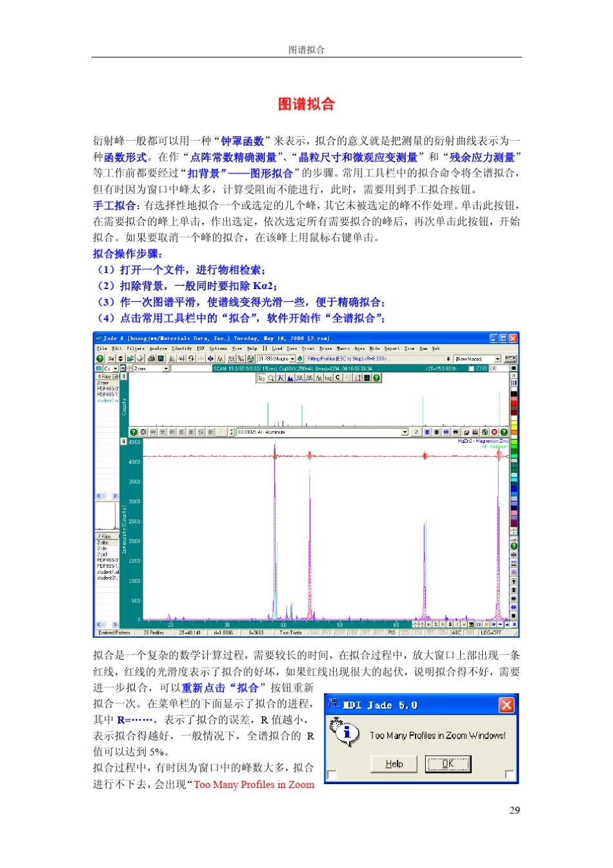613x868 pixels.
Task: Collapse the upper zoom window side button
Action: pos(123,376)
